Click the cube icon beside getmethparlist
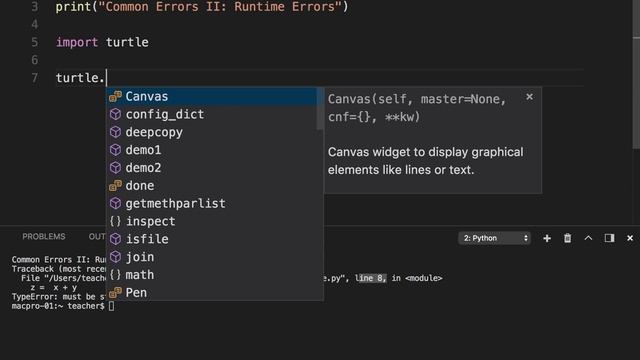This screenshot has height=360, width=640. pyautogui.click(x=116, y=203)
